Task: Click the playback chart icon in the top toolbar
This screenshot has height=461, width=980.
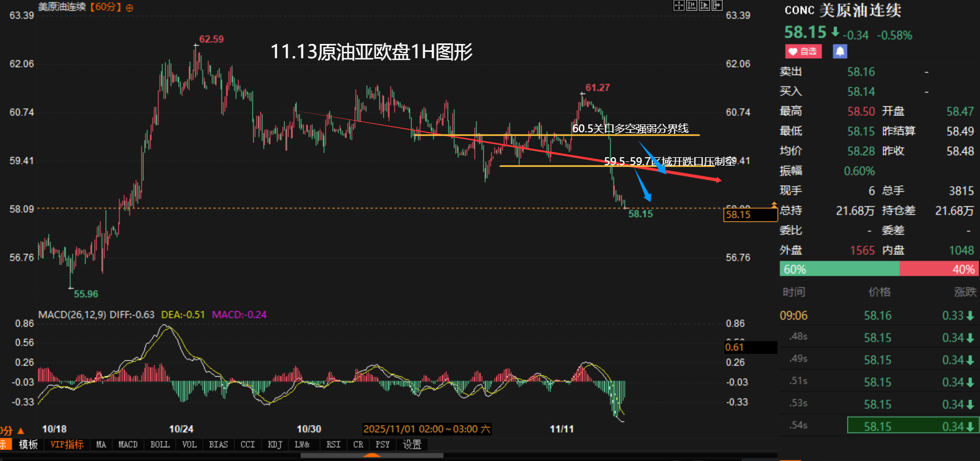Action: coord(704,6)
